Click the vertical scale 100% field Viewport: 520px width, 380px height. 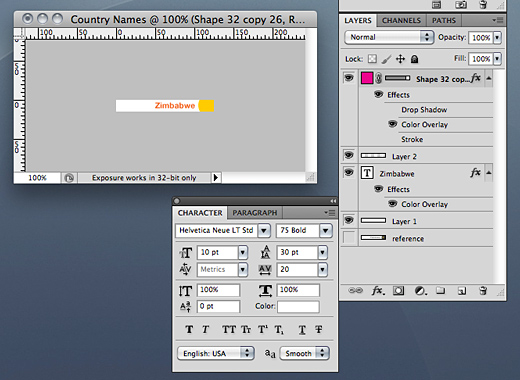[x=218, y=290]
